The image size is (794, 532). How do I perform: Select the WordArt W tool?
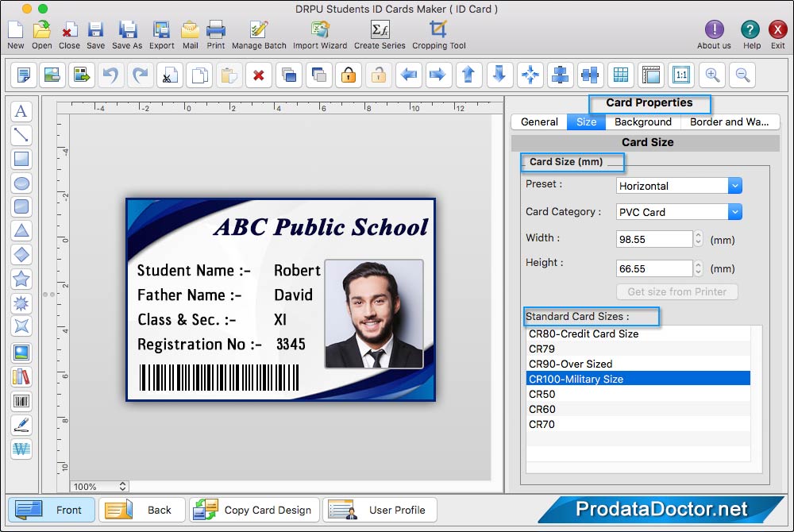[x=21, y=449]
